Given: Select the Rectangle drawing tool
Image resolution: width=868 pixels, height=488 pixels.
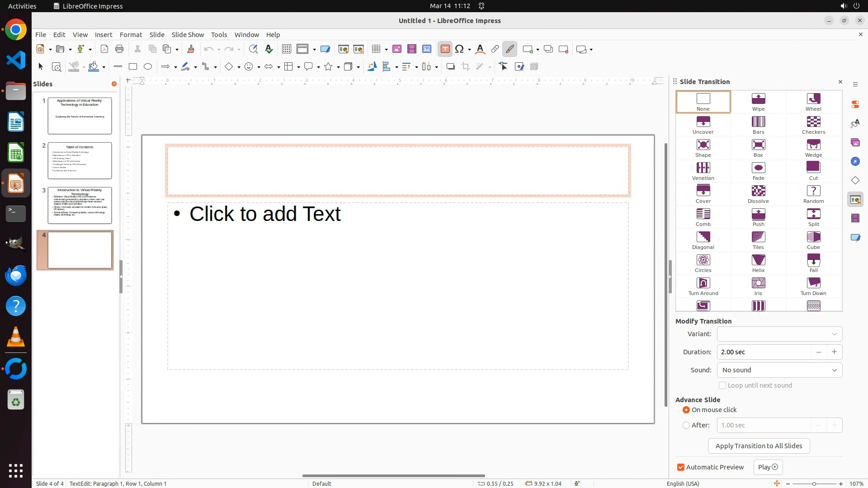Looking at the screenshot, I should 133,67.
